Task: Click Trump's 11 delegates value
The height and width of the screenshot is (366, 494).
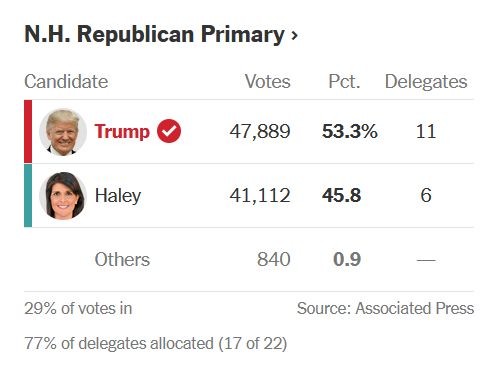Action: click(426, 131)
